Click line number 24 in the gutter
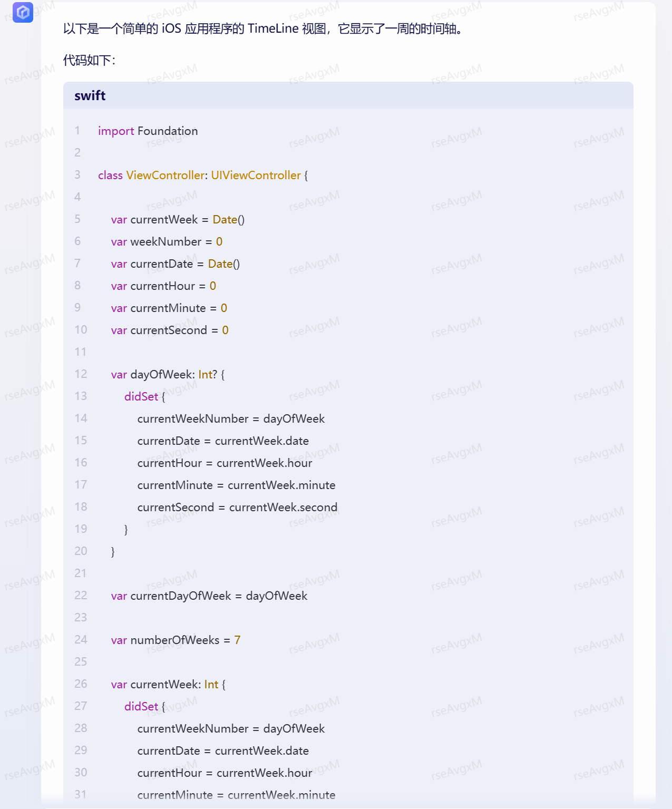The image size is (672, 809). [x=81, y=639]
